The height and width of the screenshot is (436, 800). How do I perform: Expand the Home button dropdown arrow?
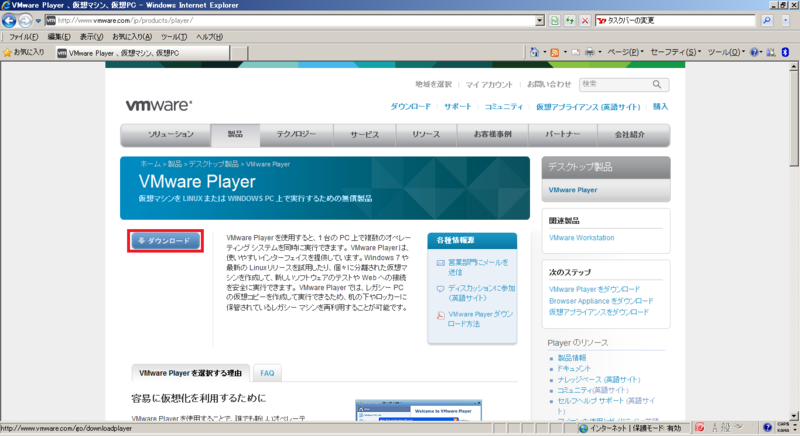point(544,52)
